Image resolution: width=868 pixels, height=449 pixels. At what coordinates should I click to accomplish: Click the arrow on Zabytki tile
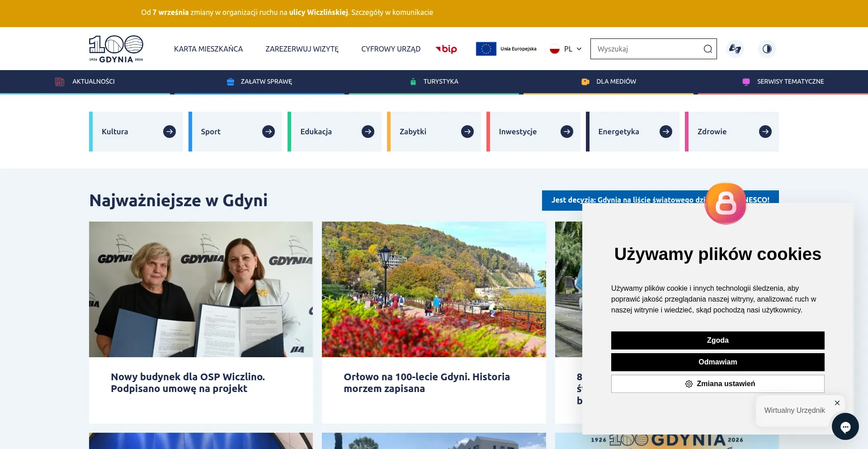[x=467, y=132]
